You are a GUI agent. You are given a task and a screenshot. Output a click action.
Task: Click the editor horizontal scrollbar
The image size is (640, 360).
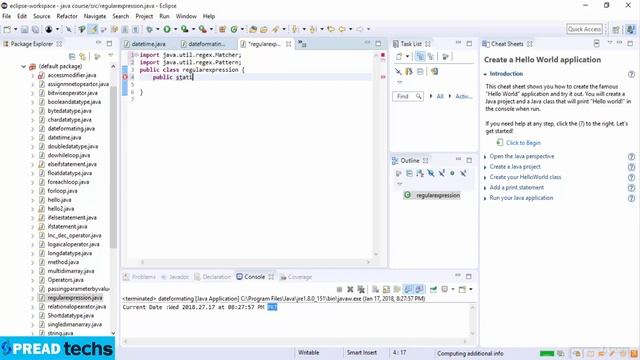256,262
